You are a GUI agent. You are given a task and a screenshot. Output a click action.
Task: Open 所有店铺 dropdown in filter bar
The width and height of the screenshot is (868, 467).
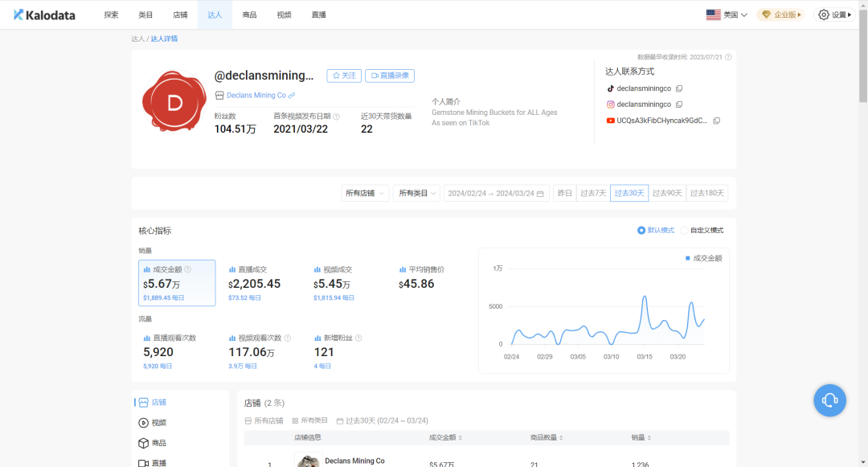coord(365,193)
